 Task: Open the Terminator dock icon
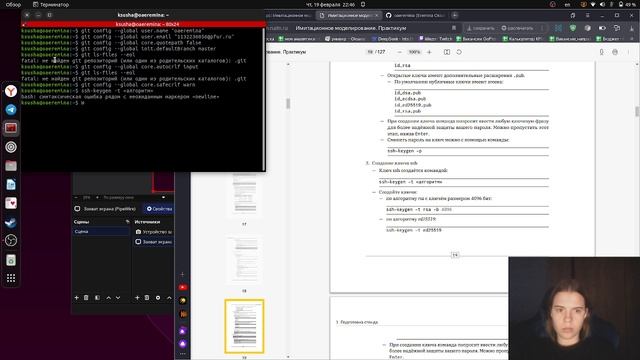pos(11,128)
